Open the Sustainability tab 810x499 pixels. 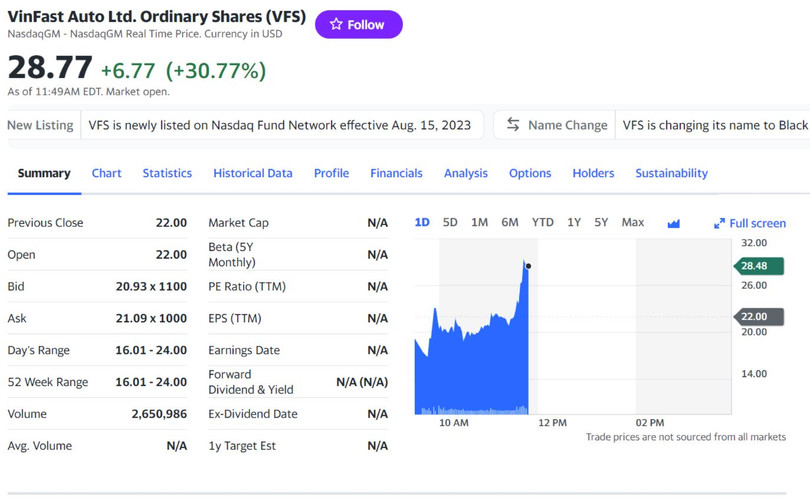coord(671,173)
